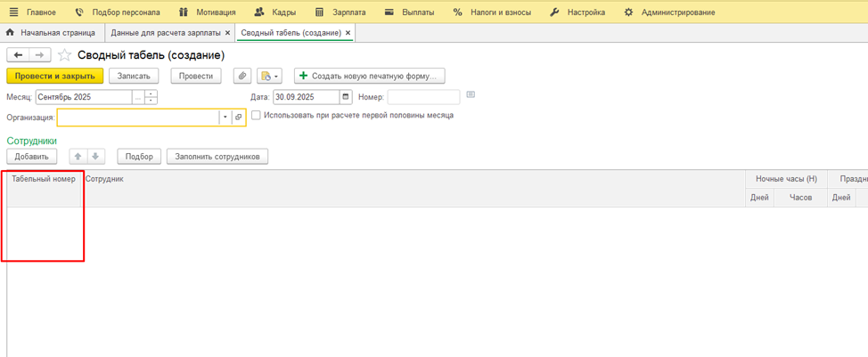The width and height of the screenshot is (868, 357).
Task: Open the create-based-on dropdown next to paperclip
Action: pos(269,77)
